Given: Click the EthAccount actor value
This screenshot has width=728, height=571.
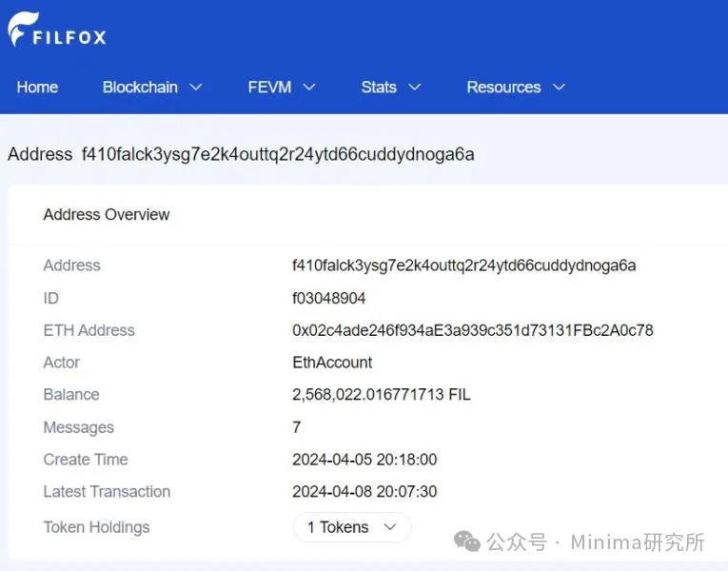Looking at the screenshot, I should (332, 363).
